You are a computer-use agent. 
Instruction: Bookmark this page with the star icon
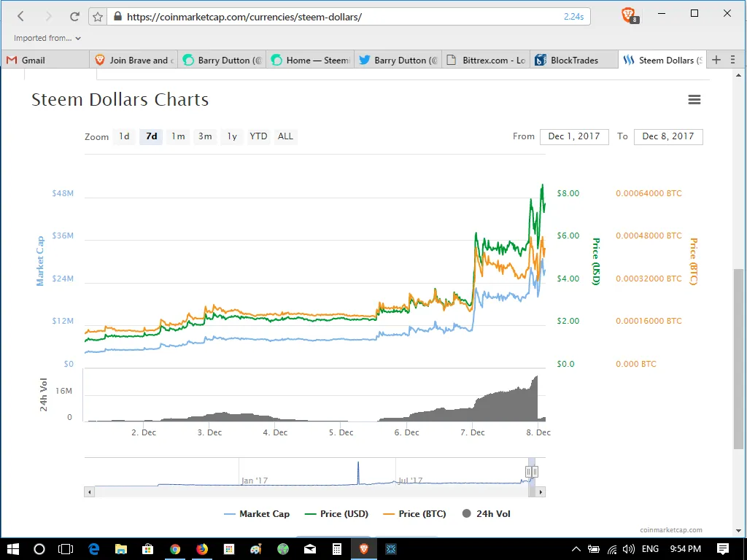98,17
